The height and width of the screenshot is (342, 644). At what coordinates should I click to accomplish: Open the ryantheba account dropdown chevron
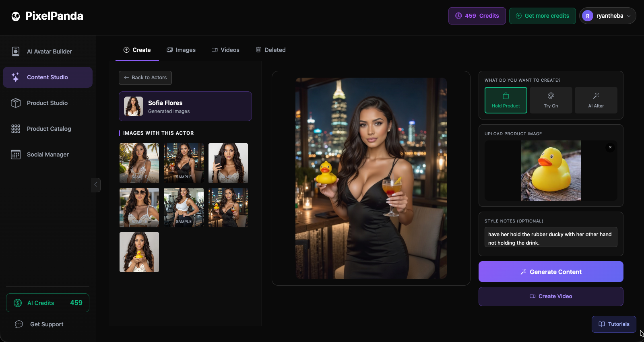[x=629, y=16]
